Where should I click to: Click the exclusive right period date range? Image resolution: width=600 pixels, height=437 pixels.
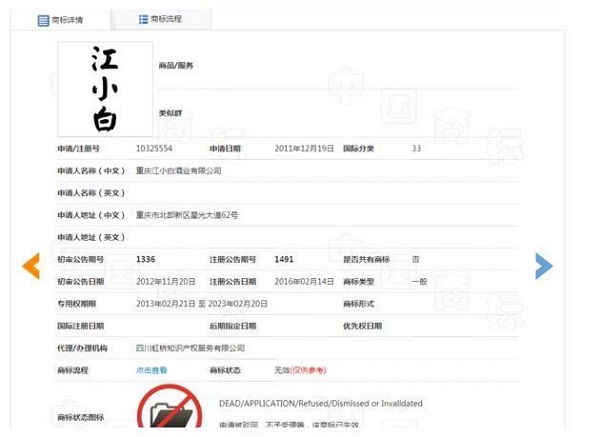(201, 303)
